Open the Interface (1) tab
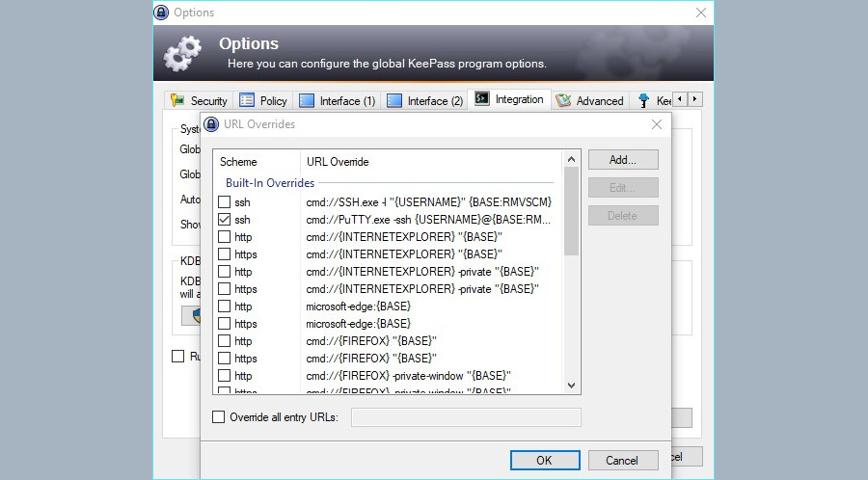 [x=338, y=100]
